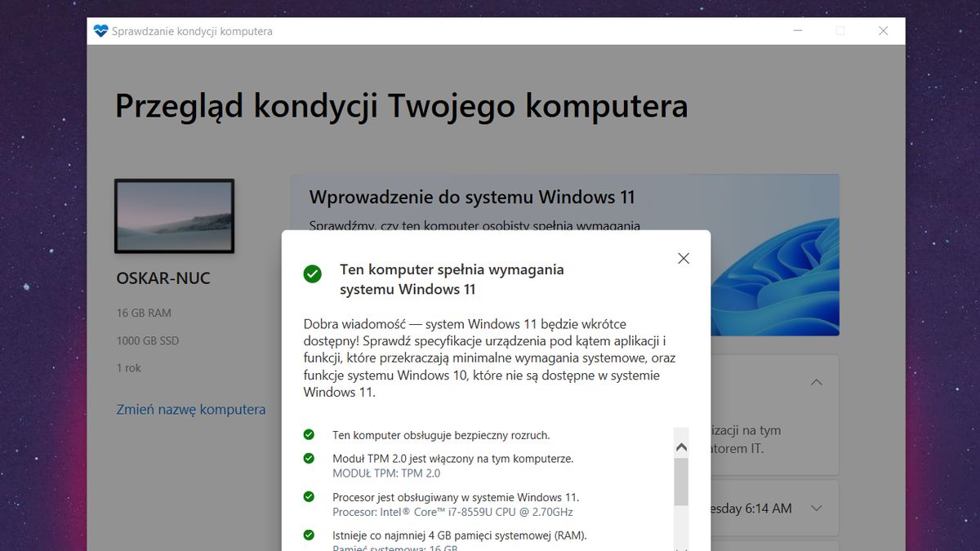This screenshot has height=551, width=980.
Task: Expand the card showing 6:14 AM
Action: [x=816, y=508]
